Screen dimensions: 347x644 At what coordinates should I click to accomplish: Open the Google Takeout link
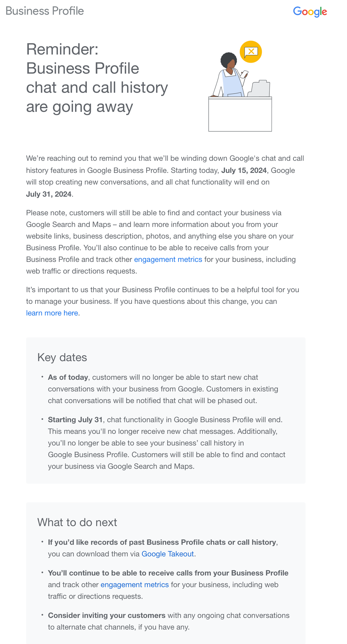[x=168, y=554]
